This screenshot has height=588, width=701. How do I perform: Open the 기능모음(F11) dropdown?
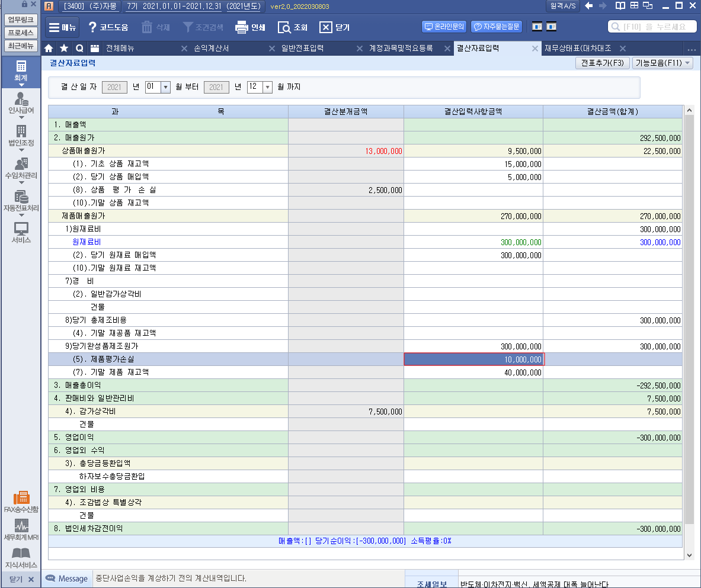click(662, 63)
